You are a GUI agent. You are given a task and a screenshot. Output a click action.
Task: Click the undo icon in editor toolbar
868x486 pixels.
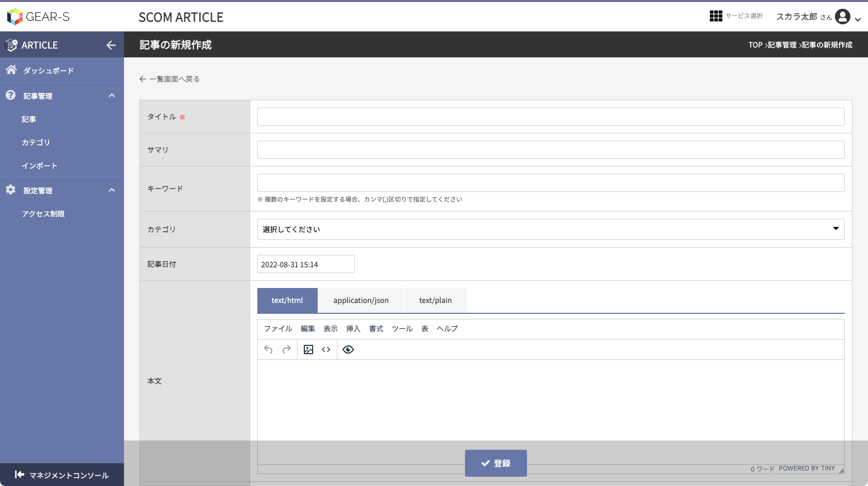pyautogui.click(x=268, y=350)
